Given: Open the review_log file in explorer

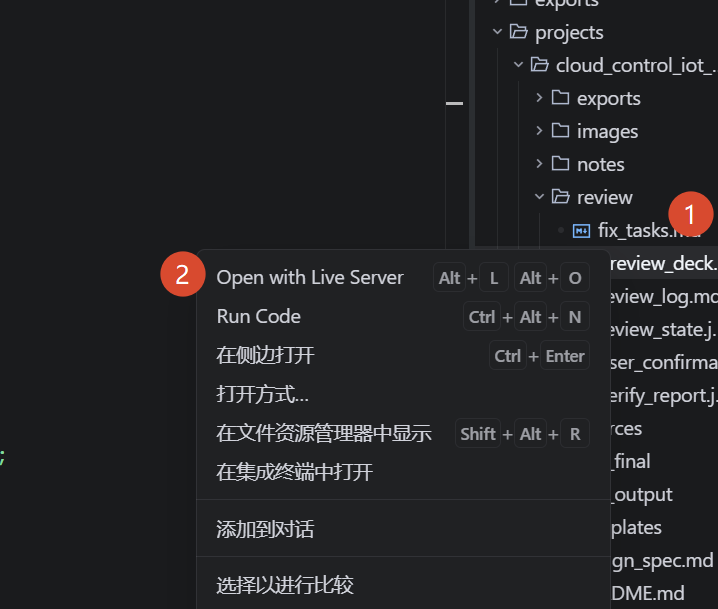Looking at the screenshot, I should [x=662, y=296].
